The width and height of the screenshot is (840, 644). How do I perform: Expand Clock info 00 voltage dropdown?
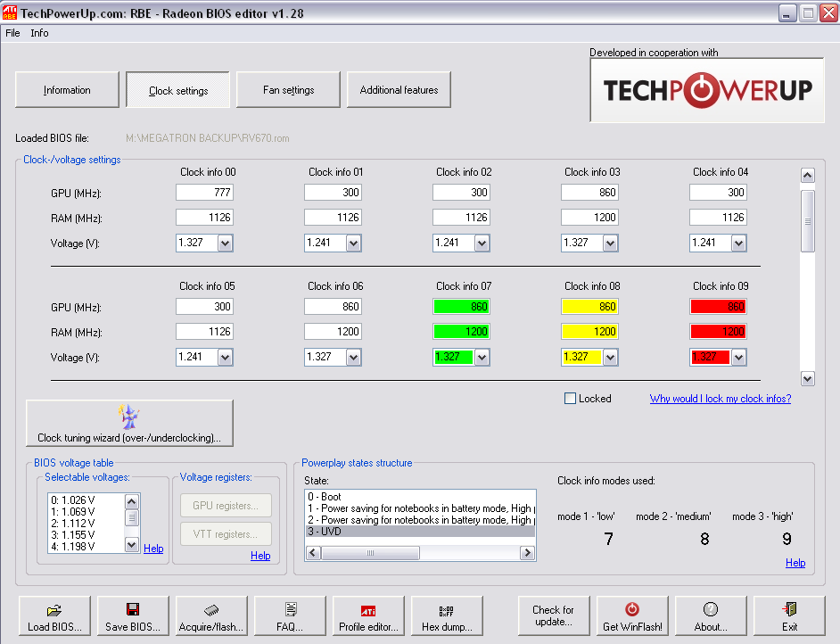coord(225,243)
